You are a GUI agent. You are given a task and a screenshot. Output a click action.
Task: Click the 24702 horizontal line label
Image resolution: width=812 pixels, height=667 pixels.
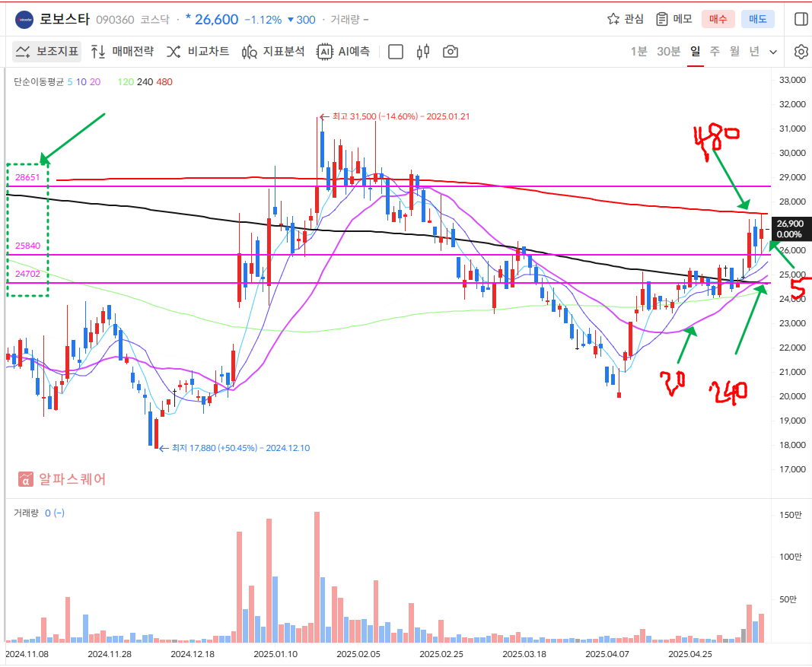27,274
